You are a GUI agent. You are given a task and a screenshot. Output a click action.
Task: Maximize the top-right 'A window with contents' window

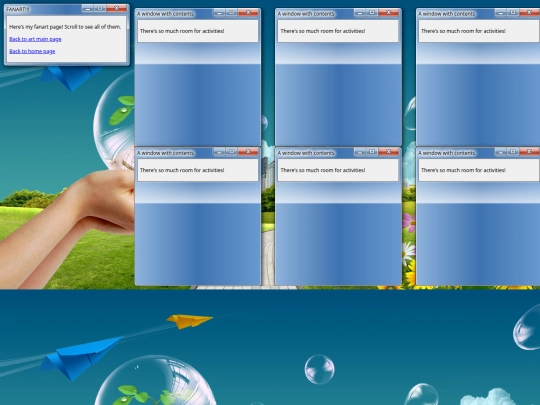pyautogui.click(x=513, y=13)
